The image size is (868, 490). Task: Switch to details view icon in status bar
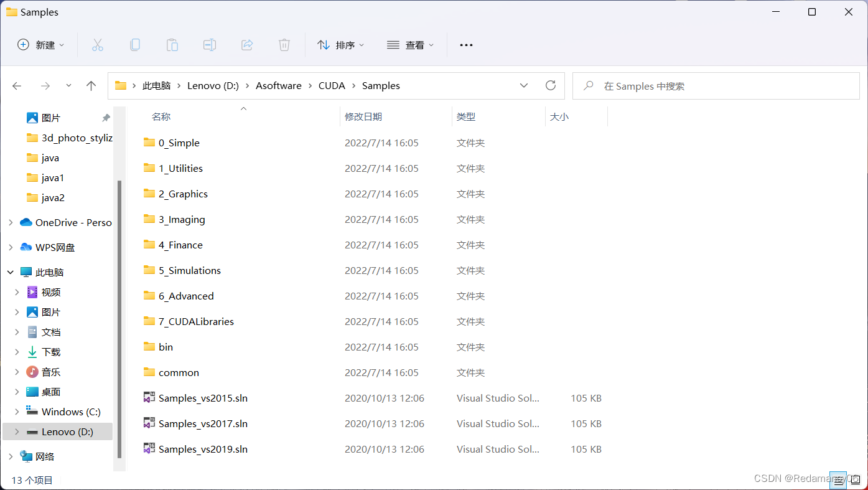(838, 480)
